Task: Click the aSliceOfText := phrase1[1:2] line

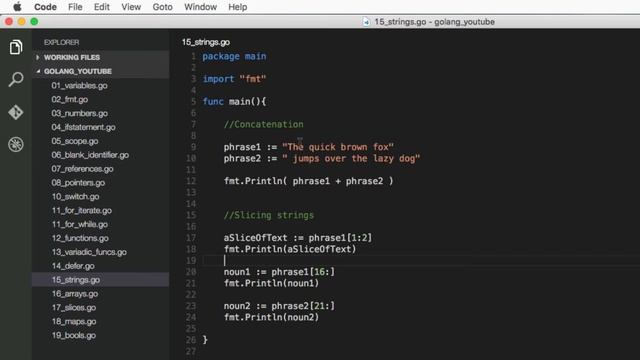Action: click(298, 238)
